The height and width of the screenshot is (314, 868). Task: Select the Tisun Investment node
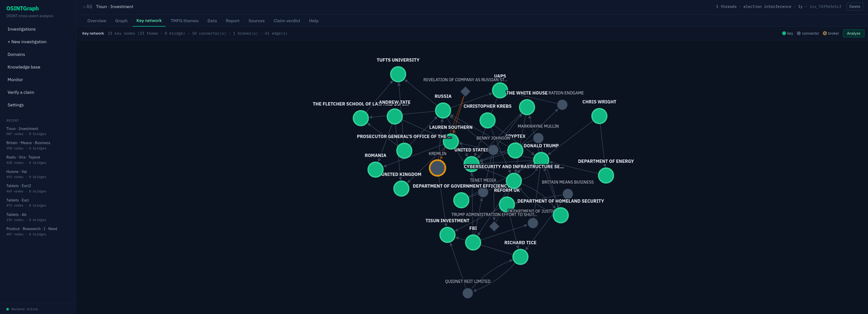(x=447, y=235)
